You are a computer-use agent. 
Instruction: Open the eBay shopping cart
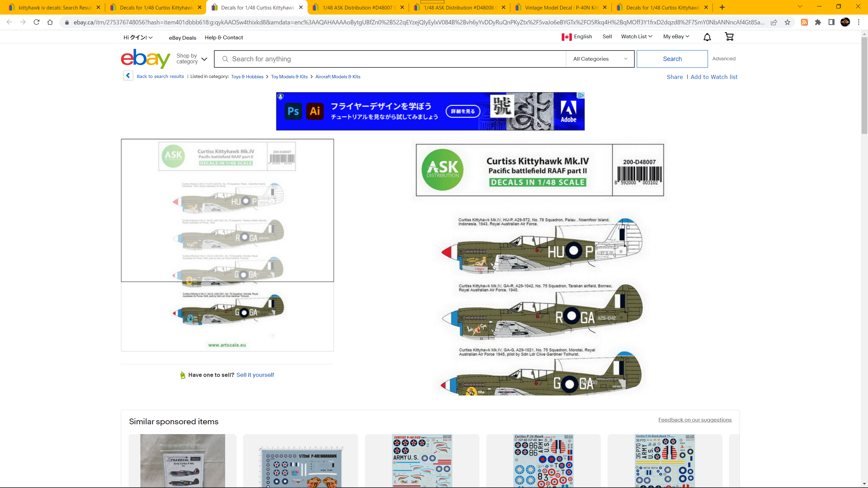[729, 37]
